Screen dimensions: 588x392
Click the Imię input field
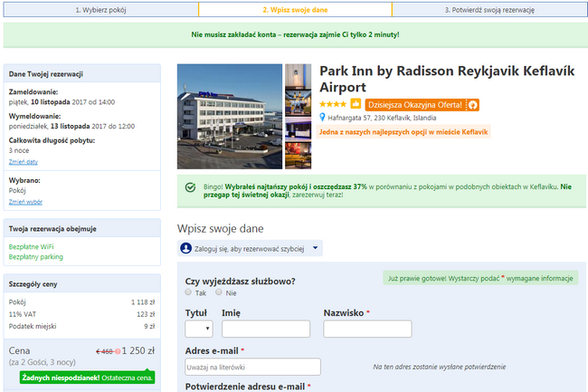point(266,329)
